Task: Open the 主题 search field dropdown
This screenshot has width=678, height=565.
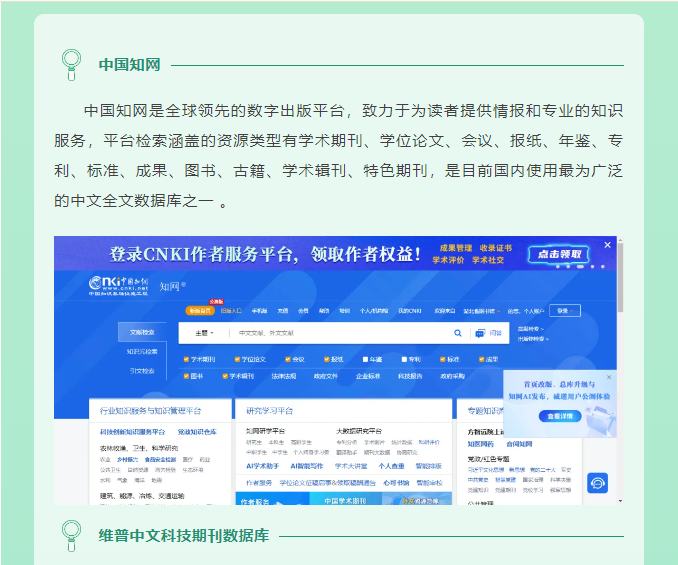Action: (204, 333)
